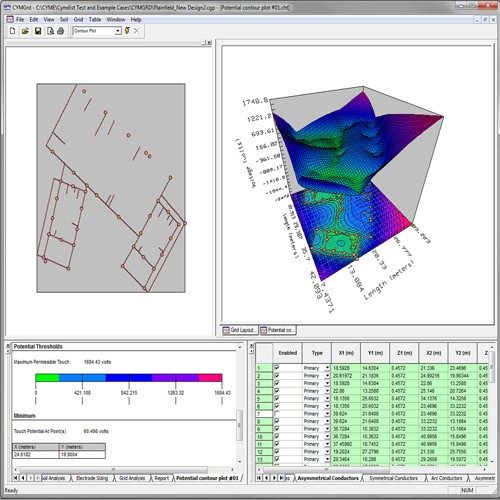
Task: Switch to the Grid Analysis tab
Action: click(132, 478)
